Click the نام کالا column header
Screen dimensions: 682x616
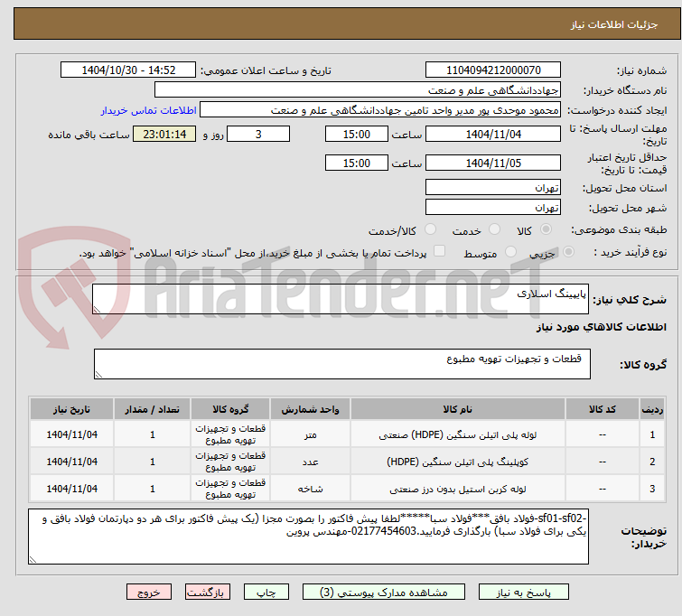coord(458,409)
